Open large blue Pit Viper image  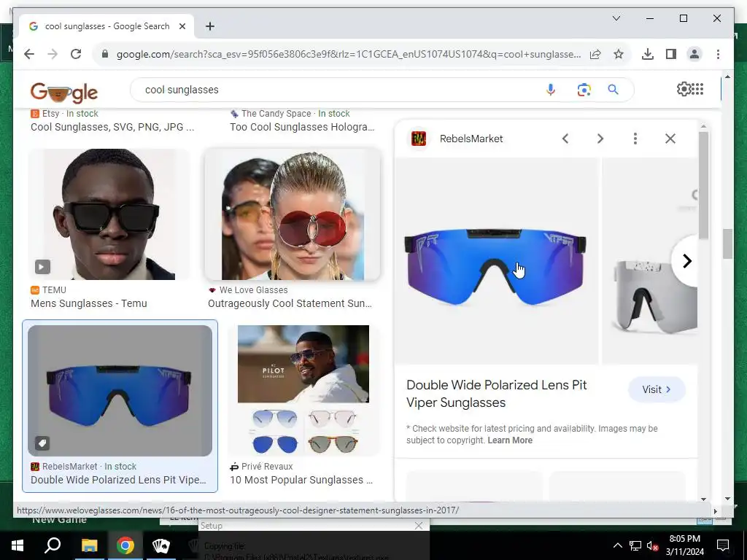(495, 261)
